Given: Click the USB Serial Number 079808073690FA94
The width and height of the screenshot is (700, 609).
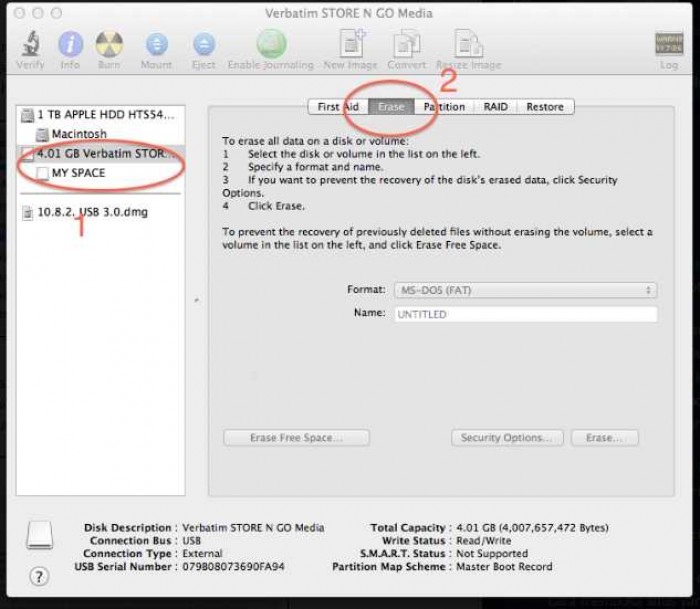Looking at the screenshot, I should coord(233,567).
